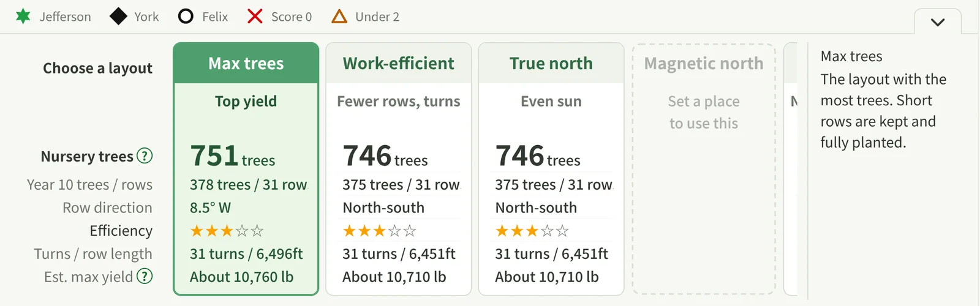The height and width of the screenshot is (306, 980).
Task: Click the 31 turns / 6,496ft value
Action: click(246, 254)
